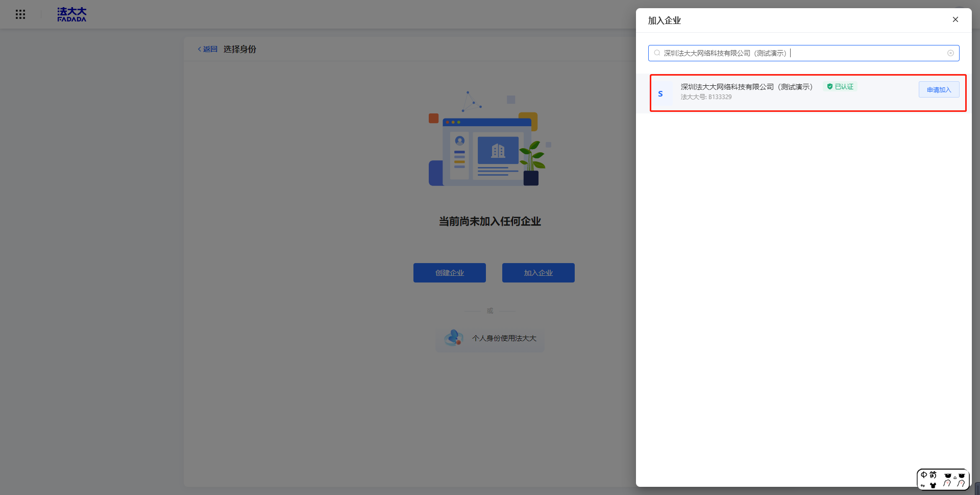The width and height of the screenshot is (980, 495).
Task: Click the 选择身份 heading
Action: (x=240, y=49)
